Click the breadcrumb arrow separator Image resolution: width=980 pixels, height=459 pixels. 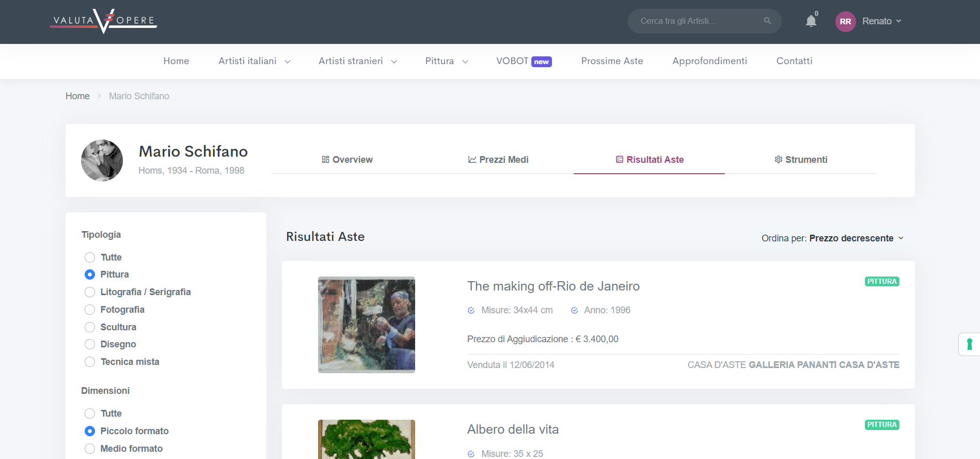tap(99, 96)
